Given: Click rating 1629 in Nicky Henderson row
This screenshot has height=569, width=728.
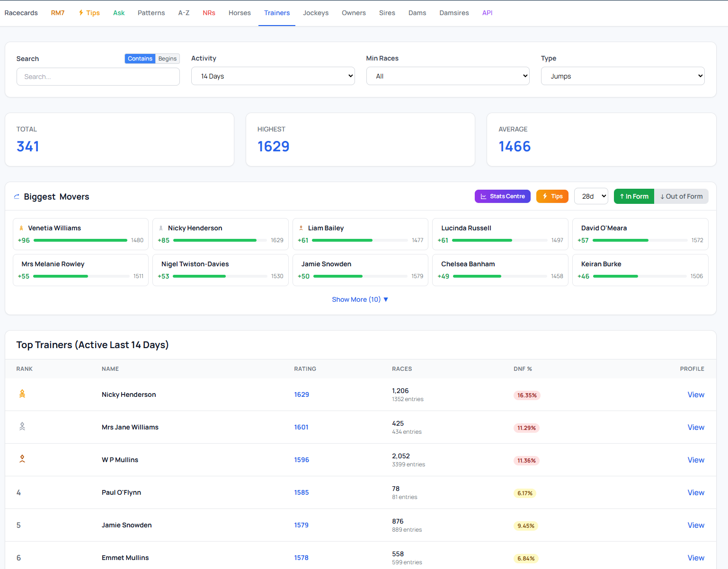Looking at the screenshot, I should (302, 394).
